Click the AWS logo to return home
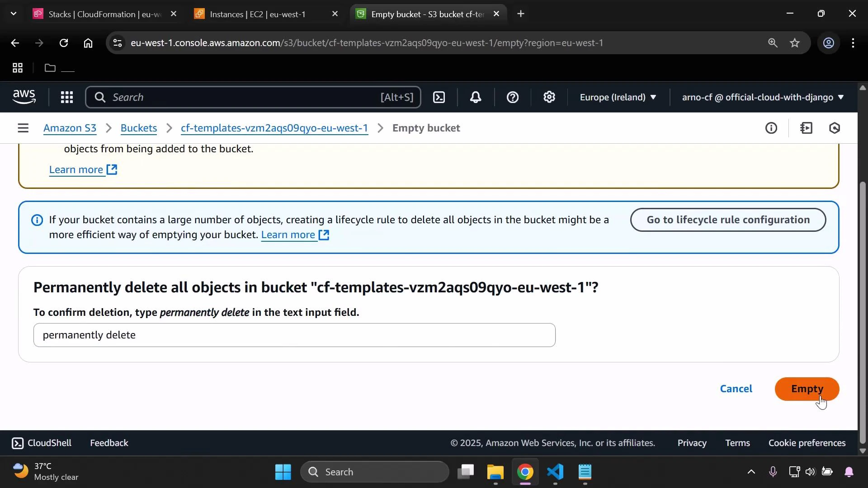 coord(24,97)
